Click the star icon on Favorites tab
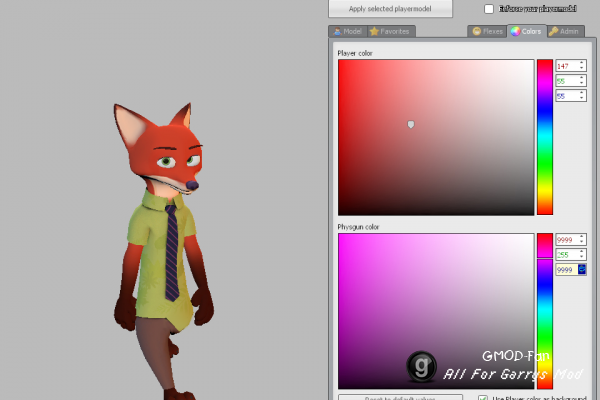 coord(374,31)
